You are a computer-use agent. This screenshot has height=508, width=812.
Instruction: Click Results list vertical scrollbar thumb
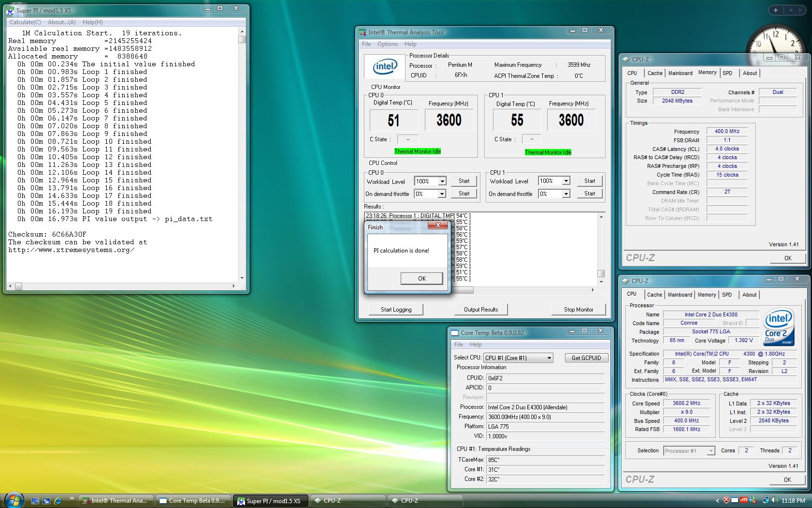coord(601,273)
